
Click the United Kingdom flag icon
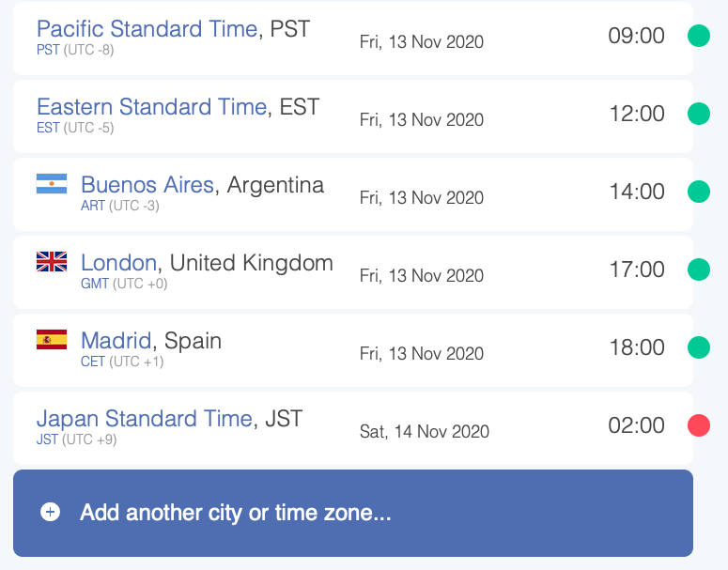point(52,261)
